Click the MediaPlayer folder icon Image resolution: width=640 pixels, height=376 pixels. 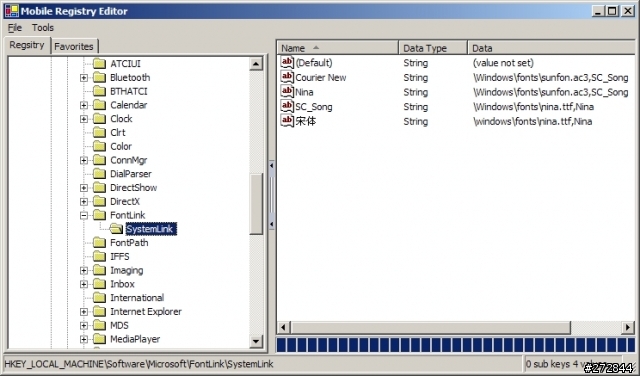point(99,339)
